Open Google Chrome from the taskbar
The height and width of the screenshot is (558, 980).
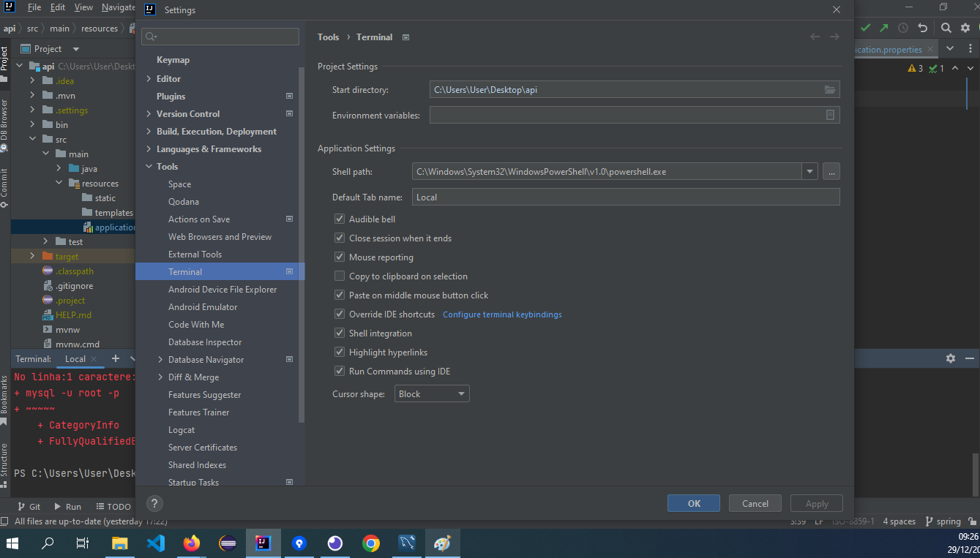(x=371, y=543)
